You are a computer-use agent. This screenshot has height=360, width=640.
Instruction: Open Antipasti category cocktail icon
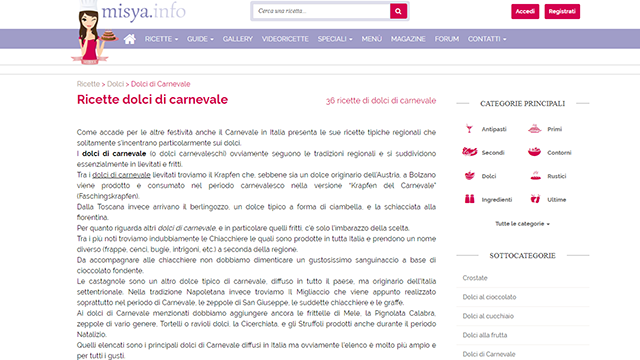pos(469,129)
